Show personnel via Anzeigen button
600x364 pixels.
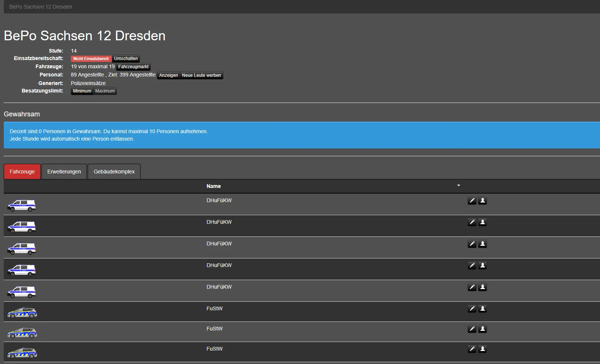click(x=169, y=75)
